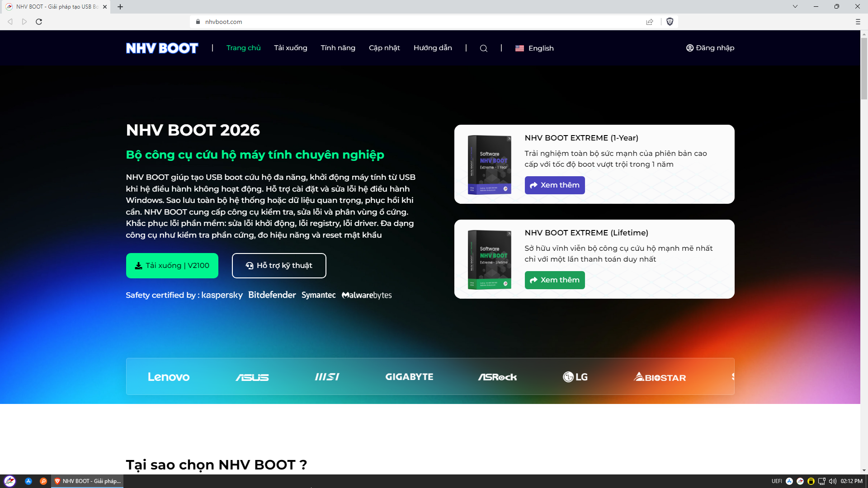Click the network monitor icon in system tray
868x488 pixels.
point(821,481)
